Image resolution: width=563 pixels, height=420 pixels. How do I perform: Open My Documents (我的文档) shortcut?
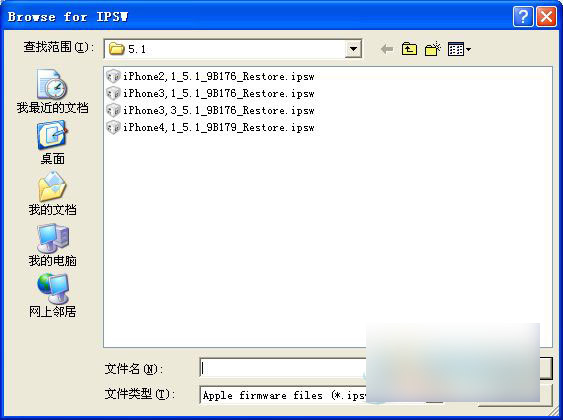point(52,193)
